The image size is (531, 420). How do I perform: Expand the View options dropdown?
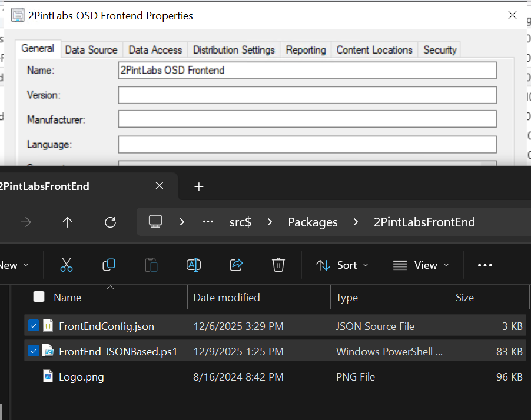click(x=420, y=265)
